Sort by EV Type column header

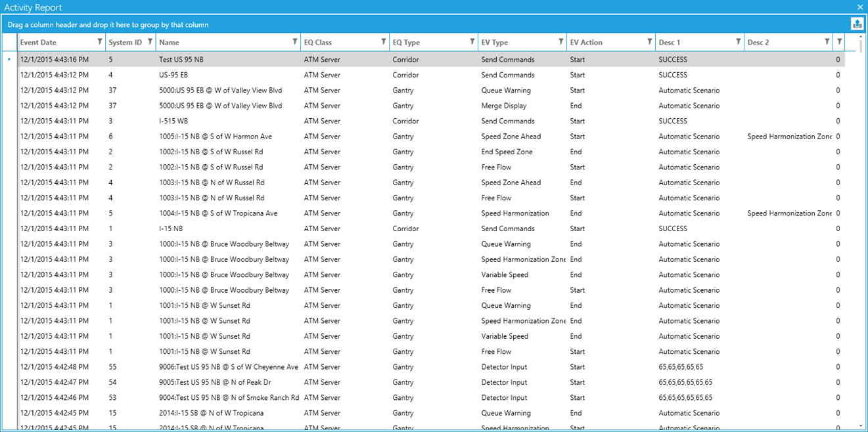(495, 42)
